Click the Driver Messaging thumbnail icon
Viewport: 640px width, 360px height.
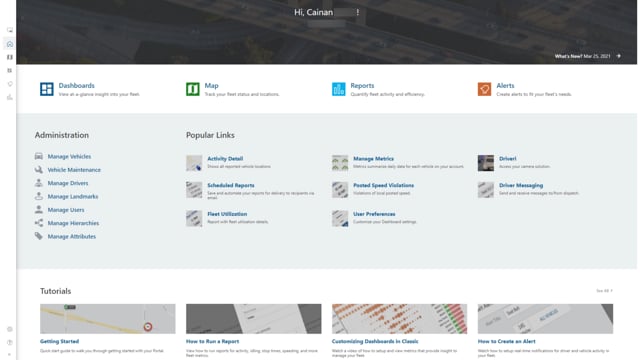[486, 190]
